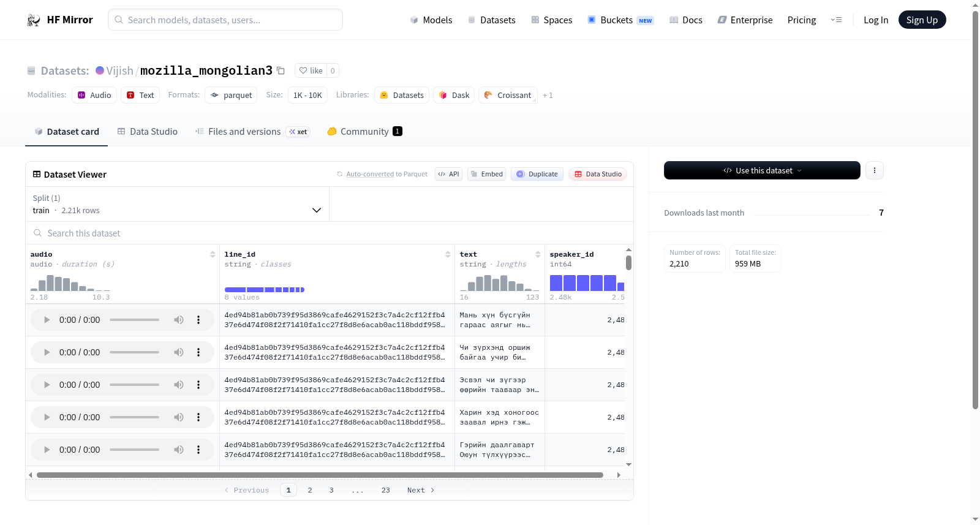980x525 pixels.
Task: Click the API button in Dataset Viewer
Action: click(x=448, y=174)
